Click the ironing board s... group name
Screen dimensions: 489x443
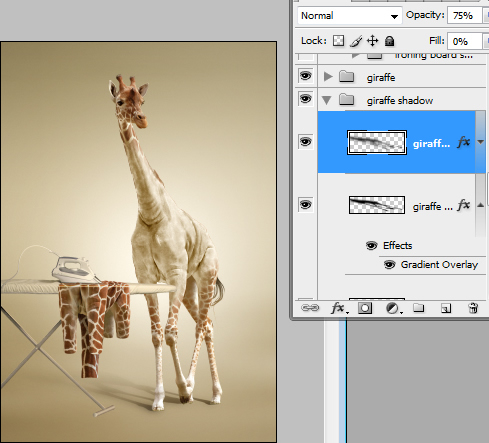433,56
